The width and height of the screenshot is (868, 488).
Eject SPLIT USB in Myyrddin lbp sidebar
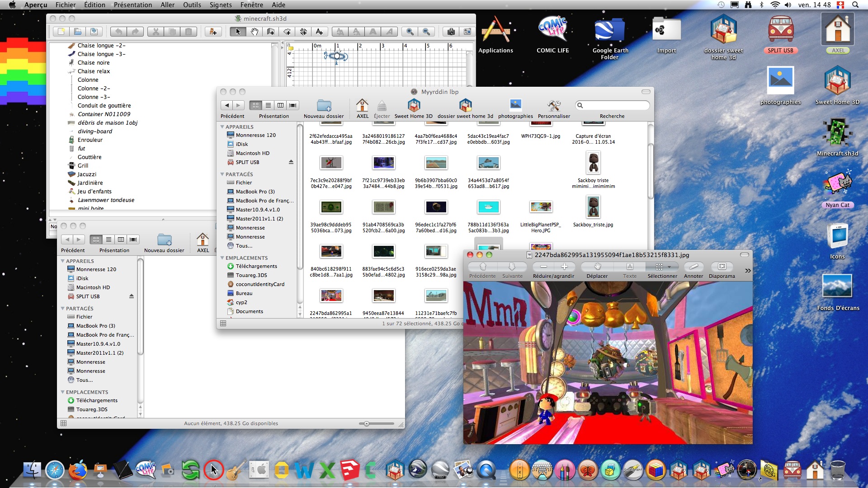pos(291,162)
